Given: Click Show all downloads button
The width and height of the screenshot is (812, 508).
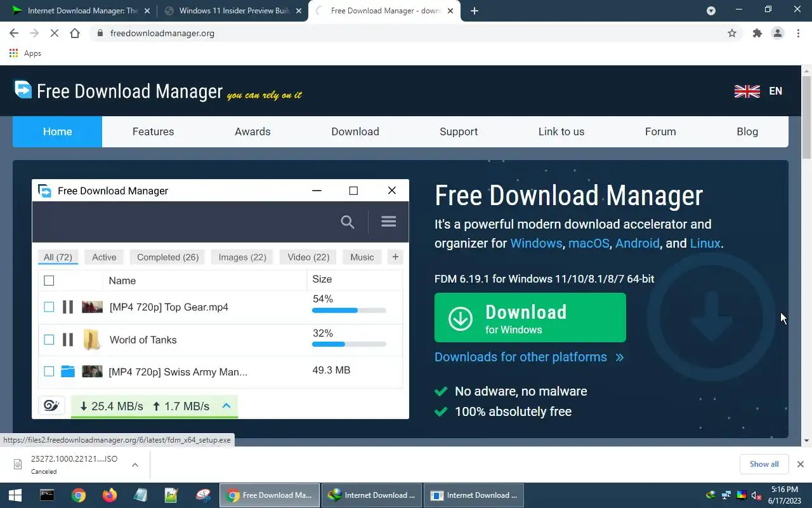Looking at the screenshot, I should [x=764, y=464].
